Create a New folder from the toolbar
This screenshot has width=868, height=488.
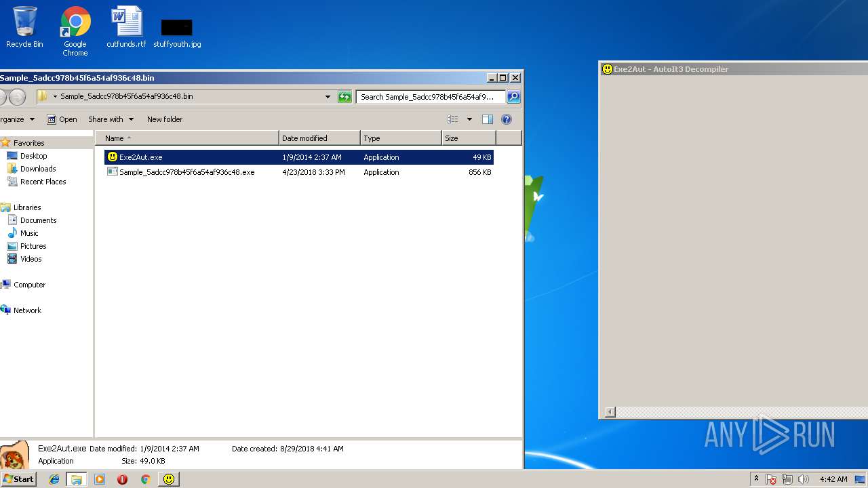[165, 119]
